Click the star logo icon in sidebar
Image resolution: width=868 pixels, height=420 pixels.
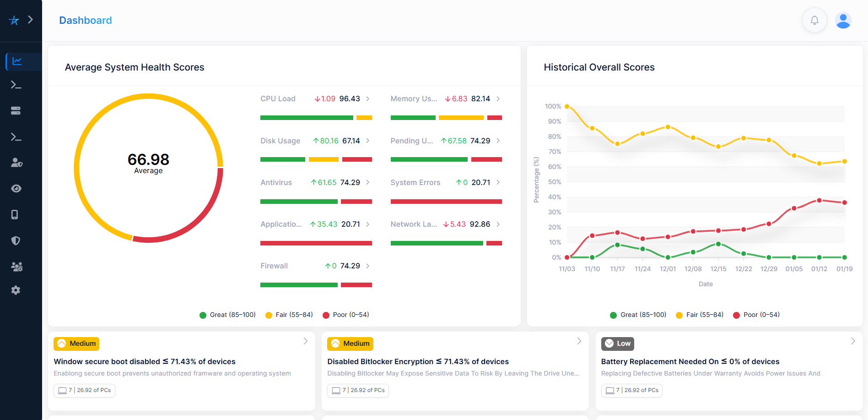[14, 20]
